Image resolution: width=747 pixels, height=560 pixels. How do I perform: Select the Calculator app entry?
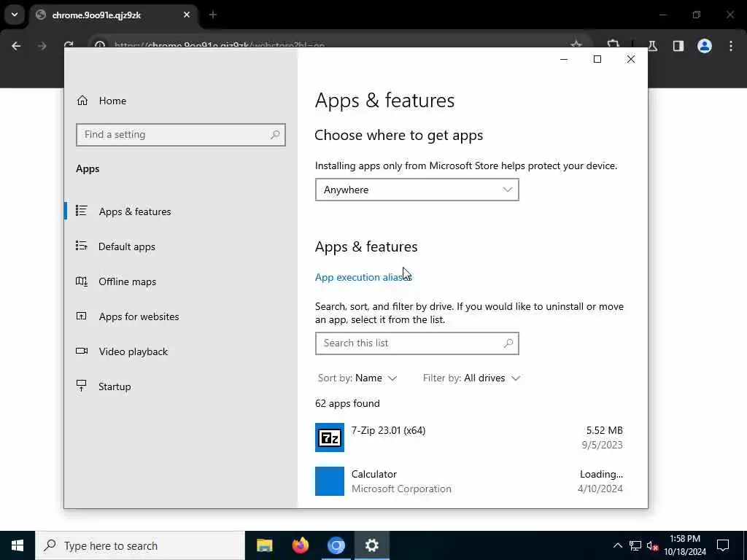tap(469, 481)
